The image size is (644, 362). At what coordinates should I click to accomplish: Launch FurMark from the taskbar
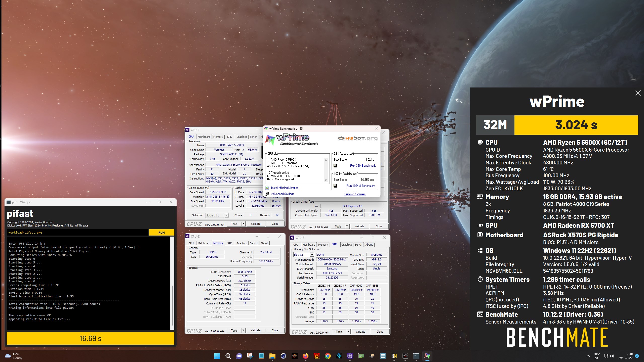[316, 356]
